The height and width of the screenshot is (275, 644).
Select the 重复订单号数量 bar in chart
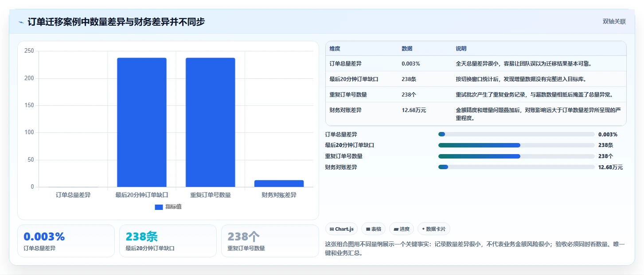tap(211, 122)
